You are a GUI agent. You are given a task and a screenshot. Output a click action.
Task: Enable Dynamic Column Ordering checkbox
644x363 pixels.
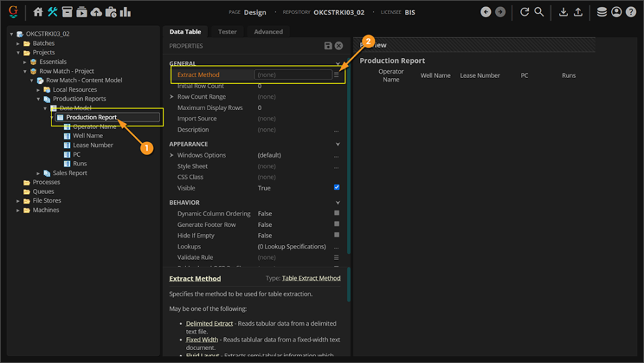pos(337,213)
